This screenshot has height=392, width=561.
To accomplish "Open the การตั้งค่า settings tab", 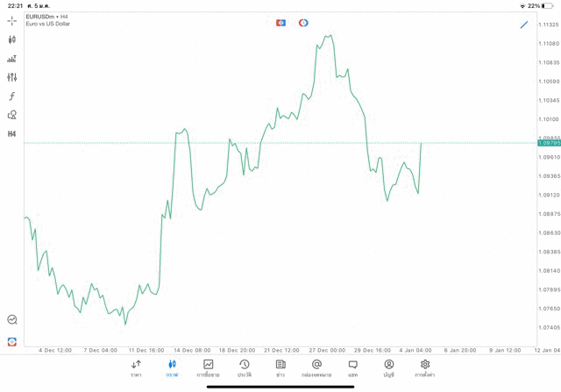I will coord(425,368).
